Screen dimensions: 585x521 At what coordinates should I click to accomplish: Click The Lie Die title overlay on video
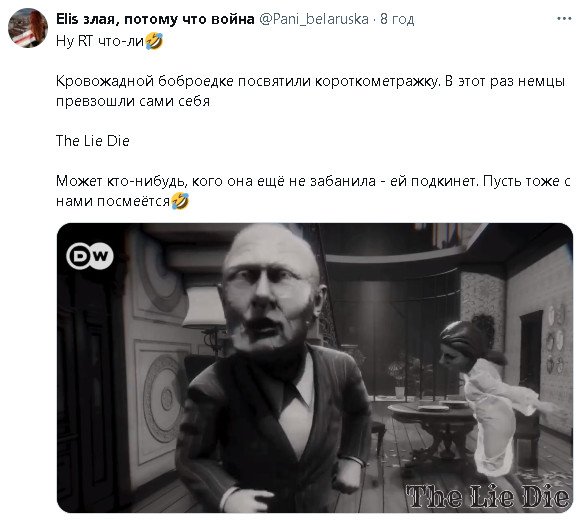tap(487, 497)
